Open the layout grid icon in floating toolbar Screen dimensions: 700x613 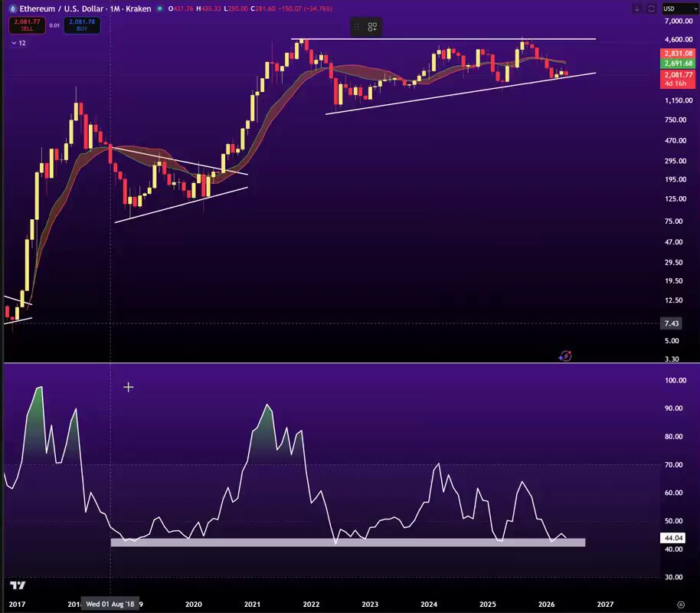pyautogui.click(x=372, y=28)
